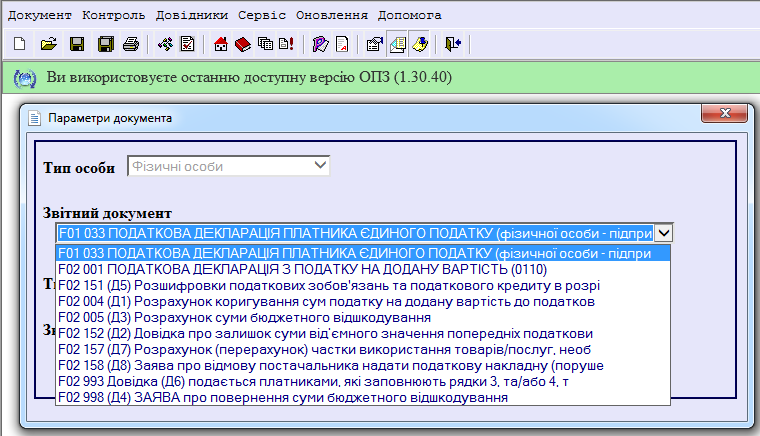Click the exit door icon in toolbar
This screenshot has width=760, height=436.
[454, 44]
